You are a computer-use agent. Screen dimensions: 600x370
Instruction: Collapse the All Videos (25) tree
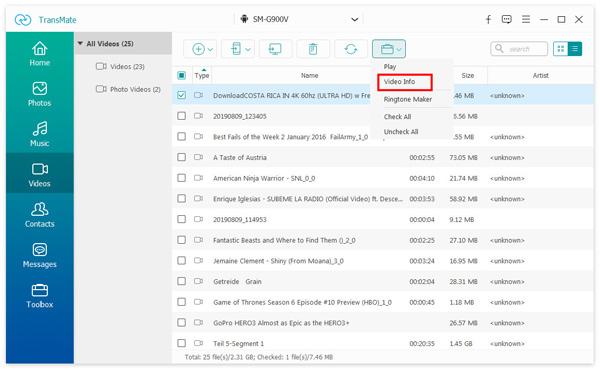point(80,44)
